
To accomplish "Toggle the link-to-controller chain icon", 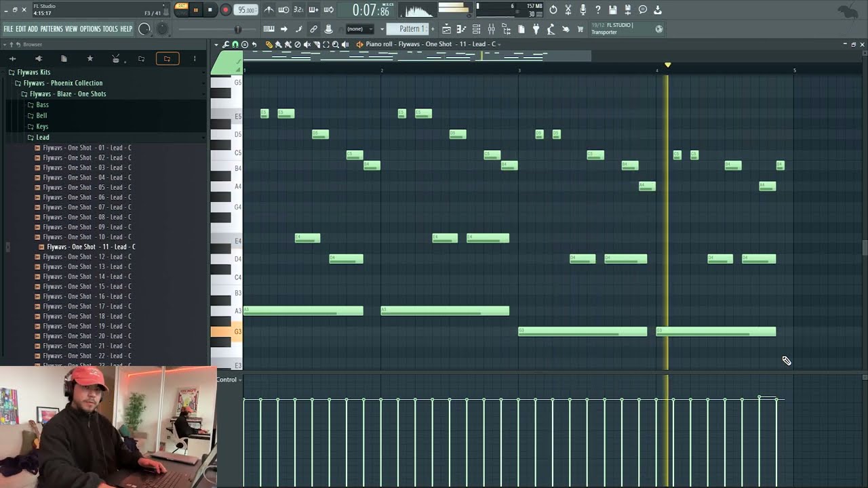I will tap(313, 29).
